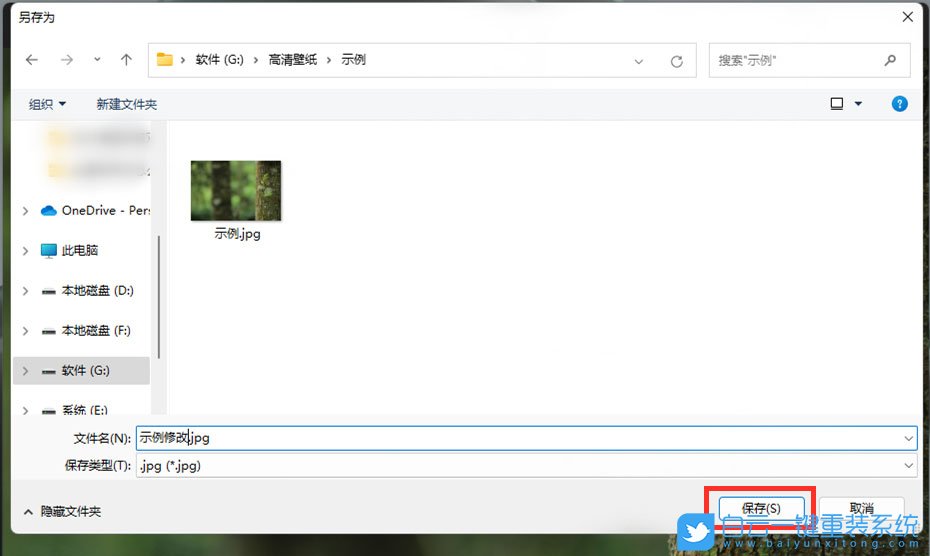
Task: Create folder with 新建文件夹
Action: 126,104
